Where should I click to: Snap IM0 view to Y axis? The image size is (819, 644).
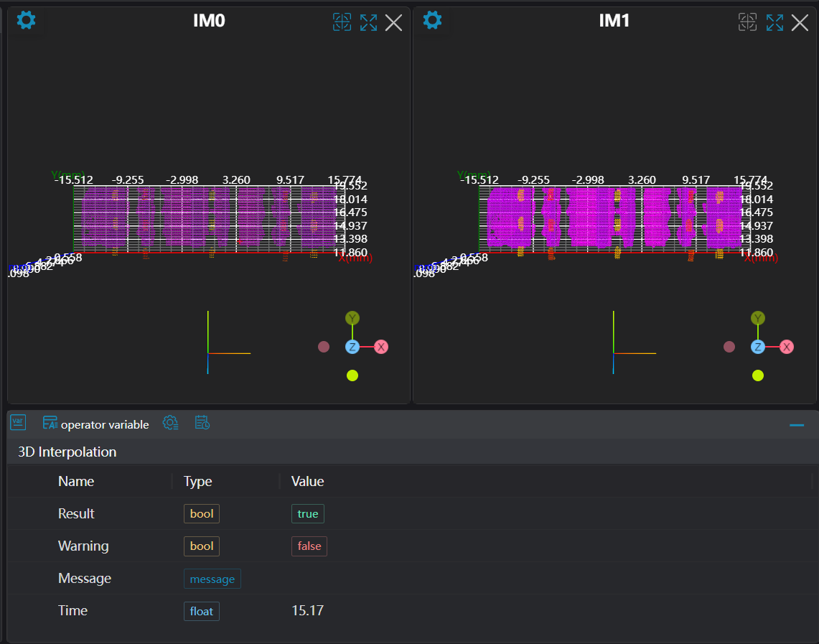click(352, 318)
